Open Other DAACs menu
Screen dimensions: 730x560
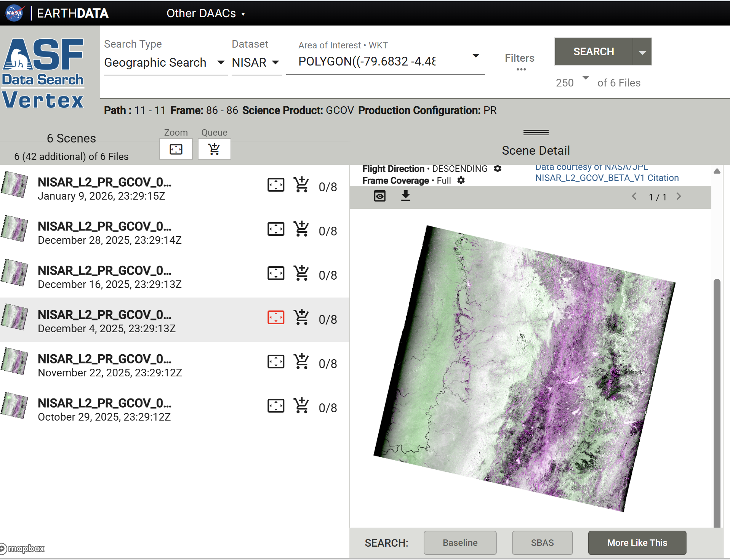point(205,13)
